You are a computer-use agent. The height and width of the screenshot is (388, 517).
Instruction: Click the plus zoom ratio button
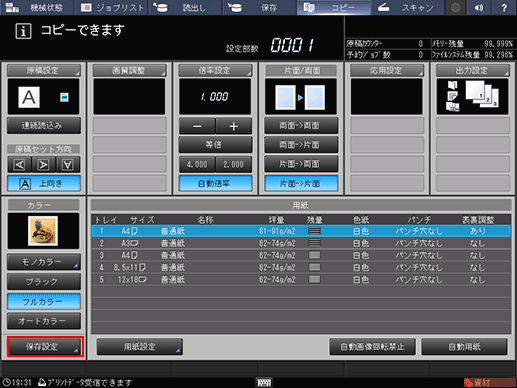234,126
